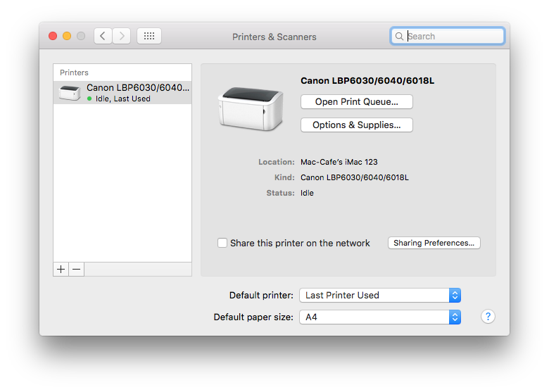Minimize the window with the yellow button
Image resolution: width=549 pixels, height=392 pixels.
[x=67, y=36]
